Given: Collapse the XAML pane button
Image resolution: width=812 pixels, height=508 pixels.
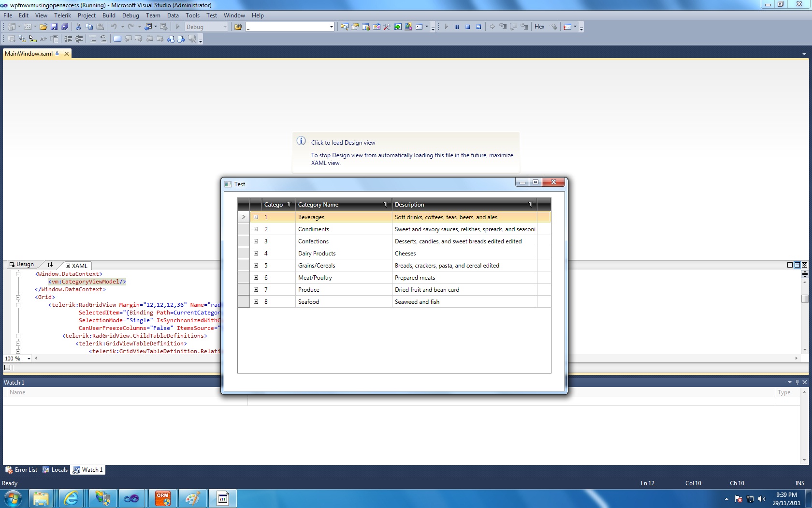Looking at the screenshot, I should [x=804, y=265].
